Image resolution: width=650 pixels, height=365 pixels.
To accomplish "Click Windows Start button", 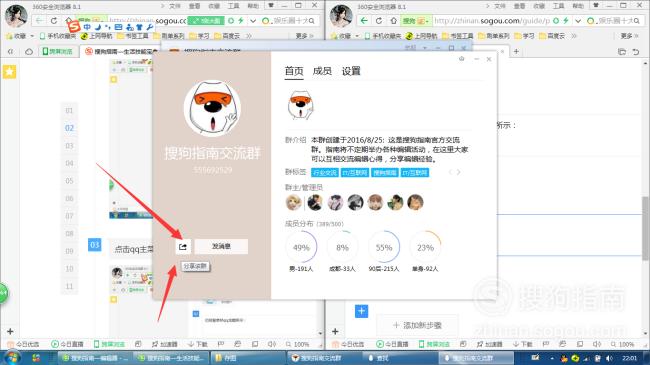I will (11, 358).
